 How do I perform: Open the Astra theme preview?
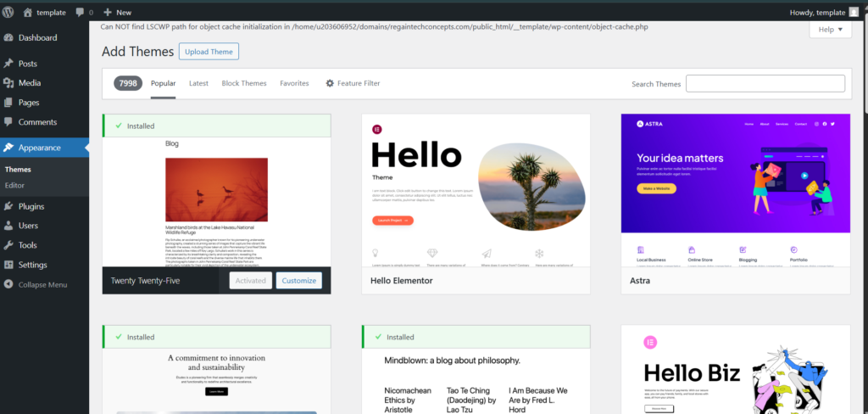(x=736, y=191)
